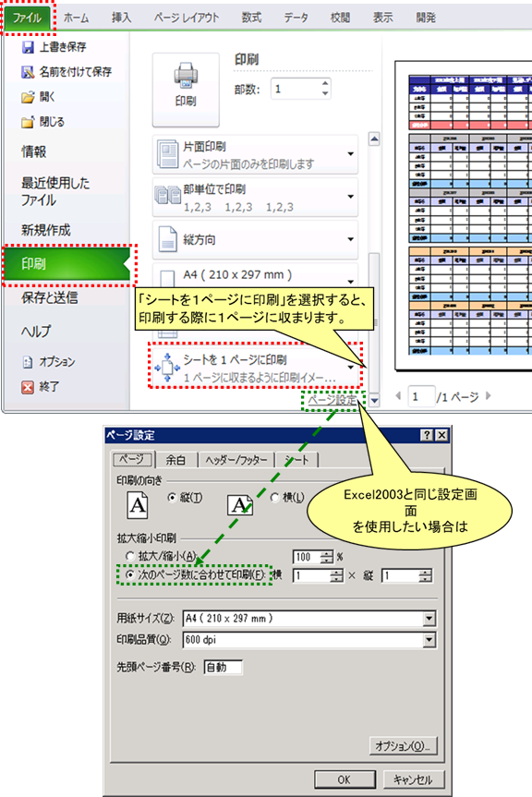
Task: Click the portrait orientation page icon in dialog
Action: click(x=138, y=505)
